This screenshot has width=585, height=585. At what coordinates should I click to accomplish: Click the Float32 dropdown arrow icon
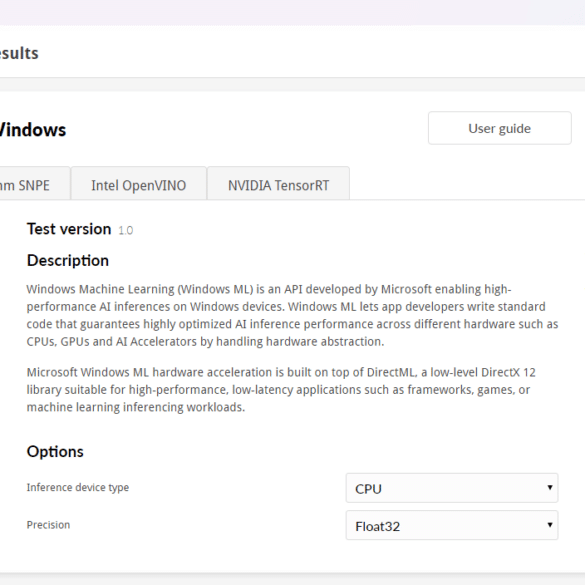point(550,525)
